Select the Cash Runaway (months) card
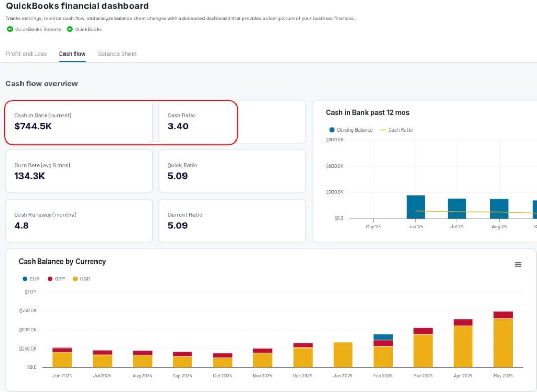The image size is (537, 392). coord(79,221)
